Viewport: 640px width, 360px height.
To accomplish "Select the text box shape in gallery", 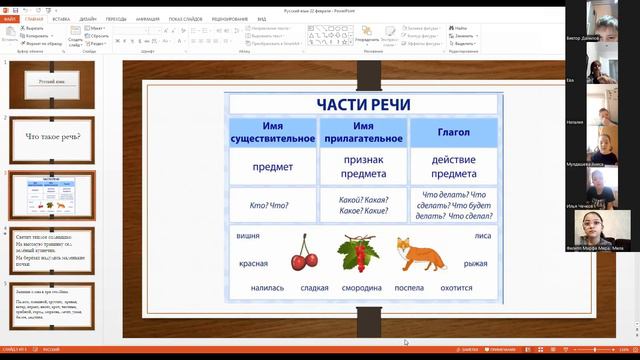I will click(x=311, y=29).
